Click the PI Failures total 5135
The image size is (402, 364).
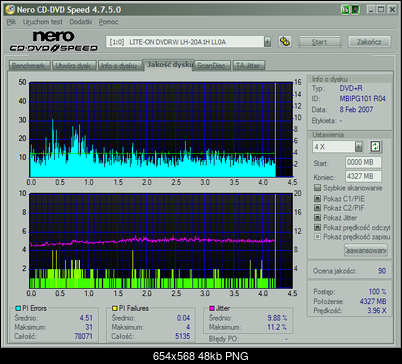click(x=183, y=336)
